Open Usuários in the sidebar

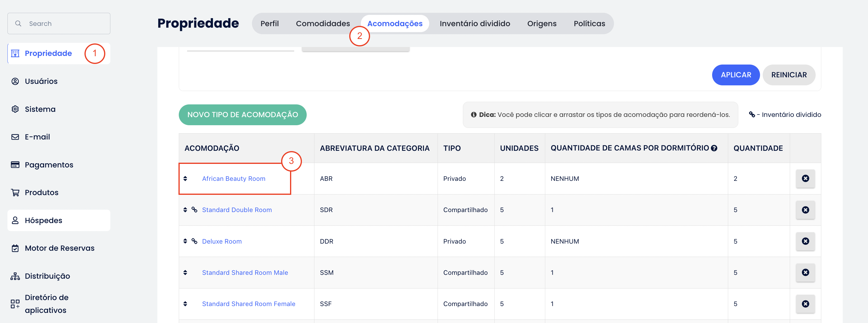coord(41,81)
